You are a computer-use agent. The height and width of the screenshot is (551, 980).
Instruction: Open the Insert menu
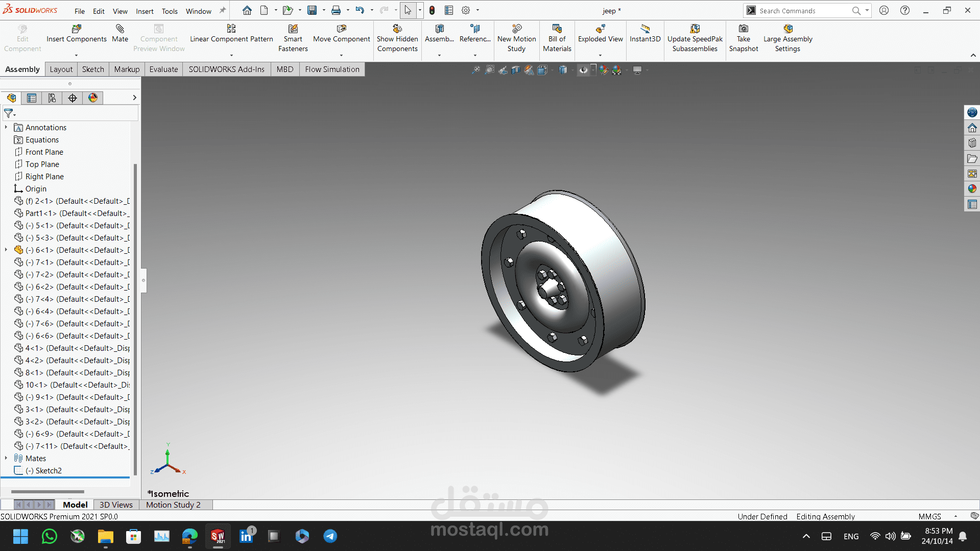pos(145,11)
